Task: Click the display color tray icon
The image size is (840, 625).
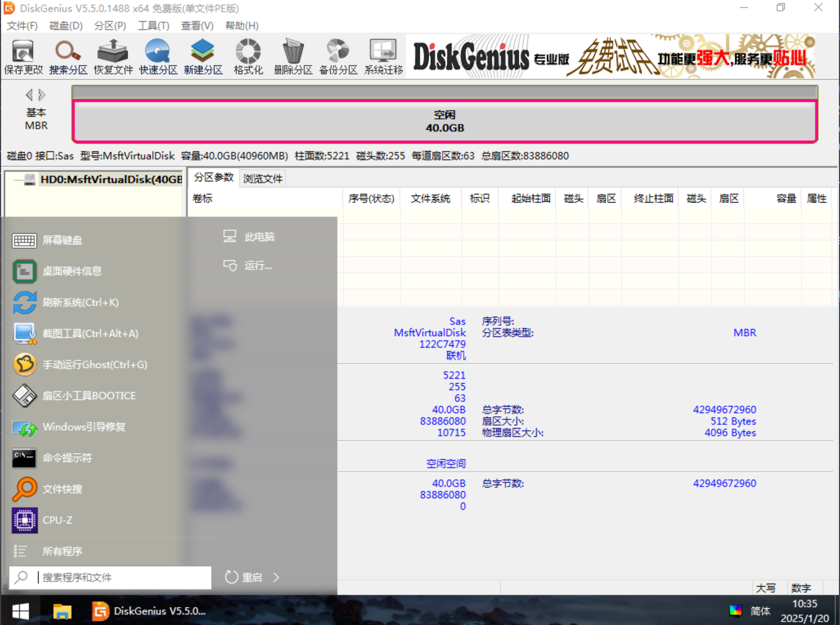Action: tap(735, 611)
